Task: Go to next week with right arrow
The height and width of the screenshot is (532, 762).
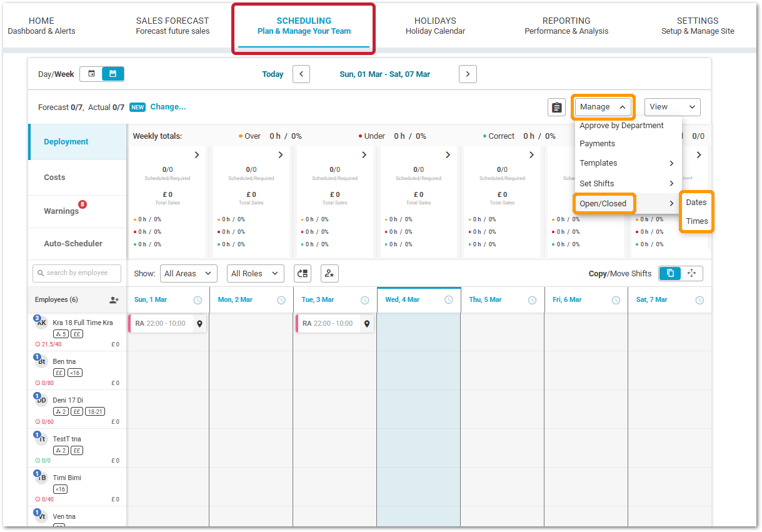Action: [468, 74]
